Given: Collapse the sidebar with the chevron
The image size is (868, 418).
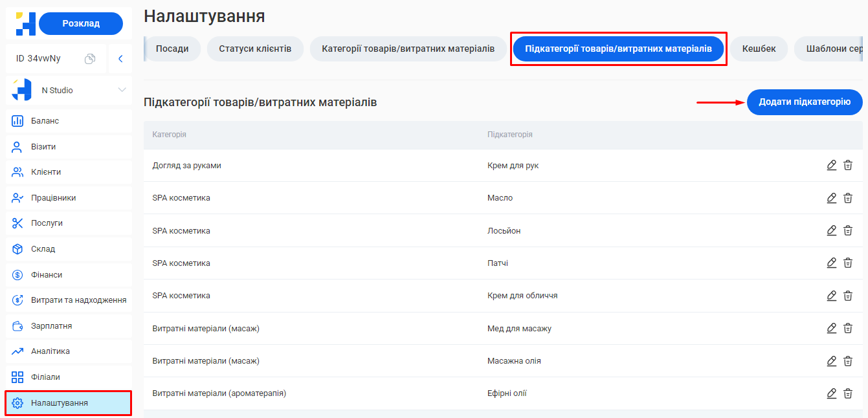Looking at the screenshot, I should (x=120, y=58).
